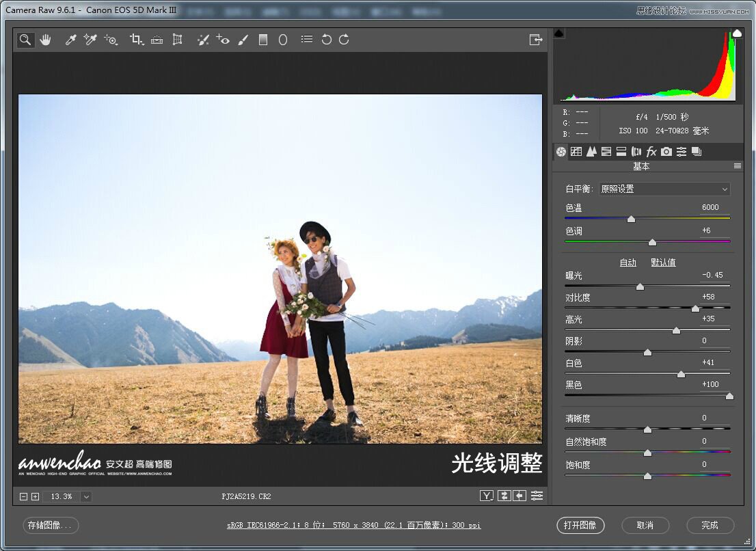Toggle before/after view (Y icon)
Viewport: 756px width, 551px height.
487,496
